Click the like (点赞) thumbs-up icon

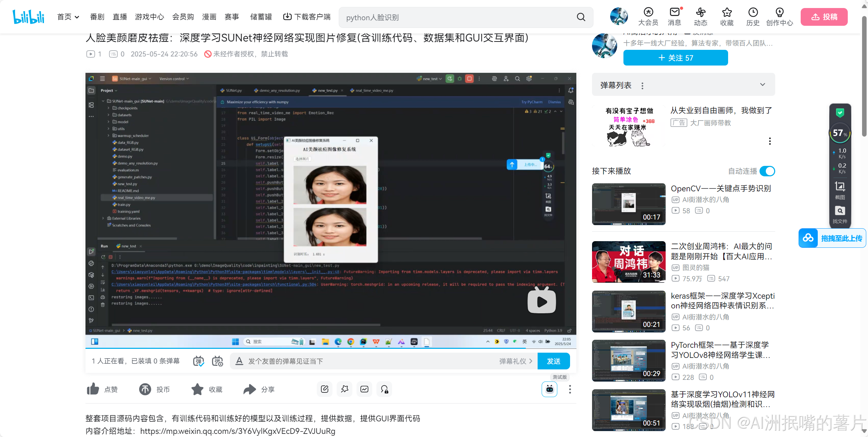click(93, 389)
